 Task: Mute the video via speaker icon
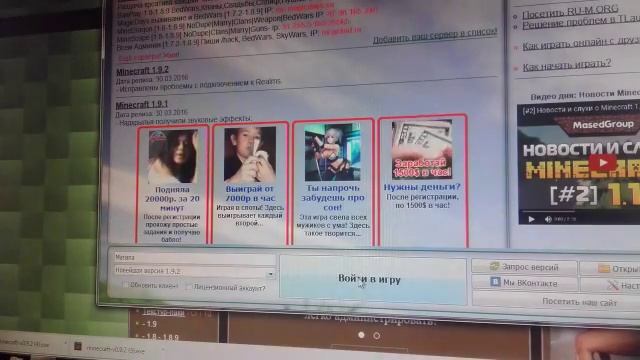point(548,219)
